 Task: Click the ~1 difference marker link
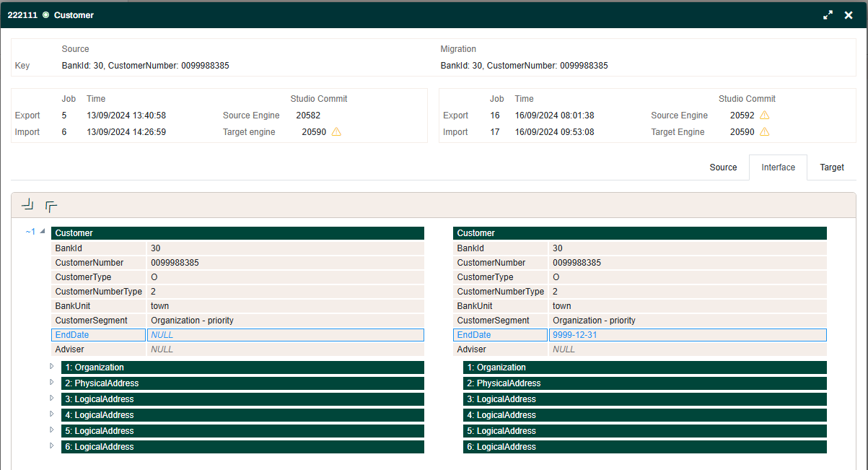(30, 232)
